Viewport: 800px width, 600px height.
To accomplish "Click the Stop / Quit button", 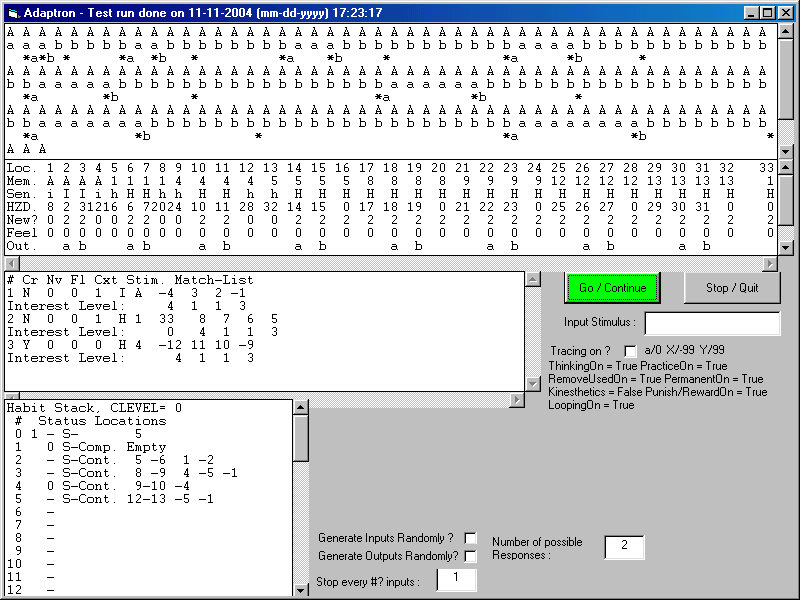I will [732, 288].
